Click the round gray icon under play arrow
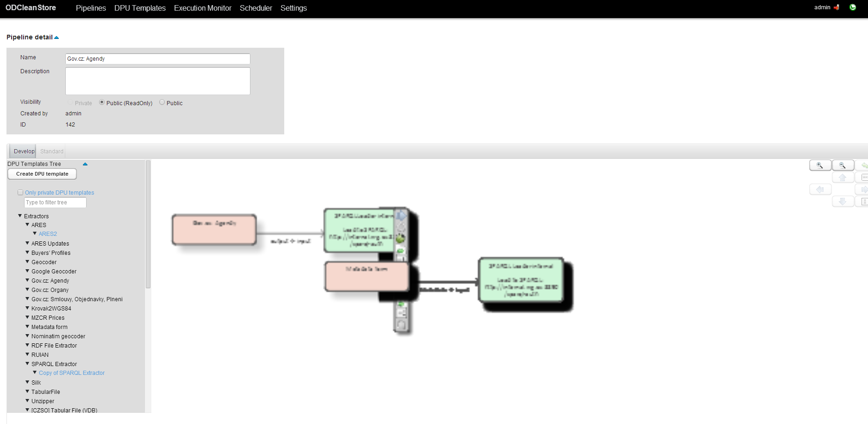The width and height of the screenshot is (868, 424). click(x=401, y=227)
